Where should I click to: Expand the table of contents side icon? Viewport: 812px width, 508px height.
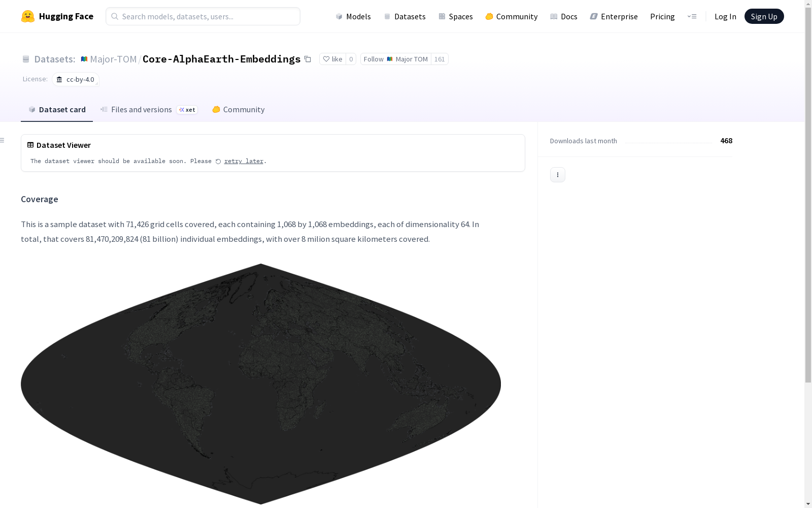(x=3, y=140)
